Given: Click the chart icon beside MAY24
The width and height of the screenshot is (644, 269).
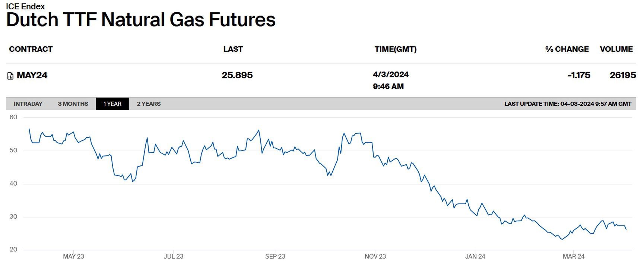Looking at the screenshot, I should click(10, 76).
